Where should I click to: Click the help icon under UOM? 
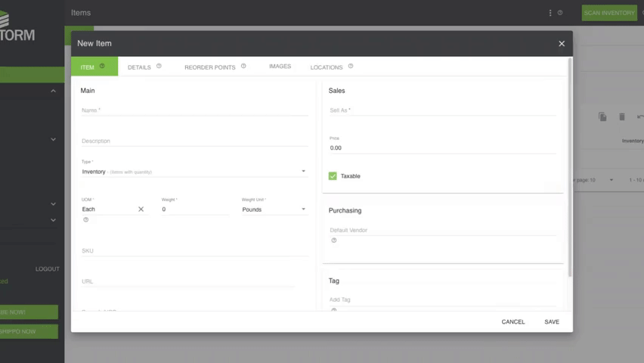coord(86,219)
